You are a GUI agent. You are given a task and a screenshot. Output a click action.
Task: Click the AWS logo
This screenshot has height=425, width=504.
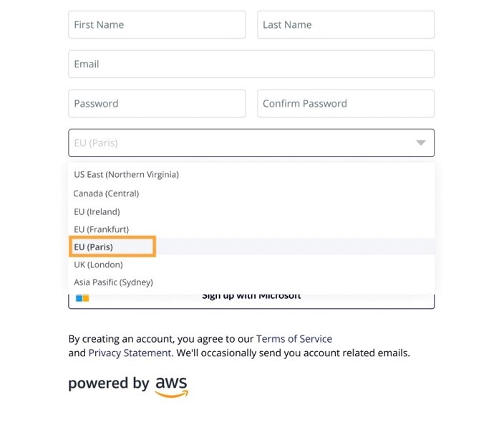172,386
